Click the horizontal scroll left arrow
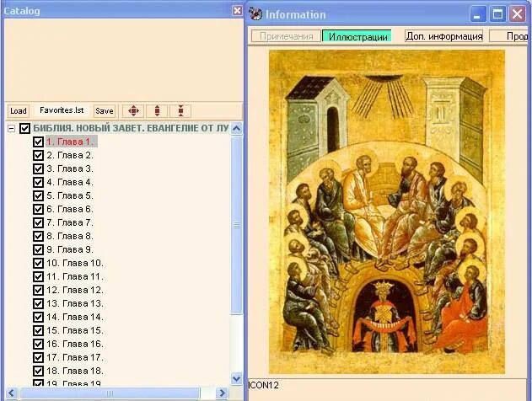The image size is (532, 401). tap(11, 393)
